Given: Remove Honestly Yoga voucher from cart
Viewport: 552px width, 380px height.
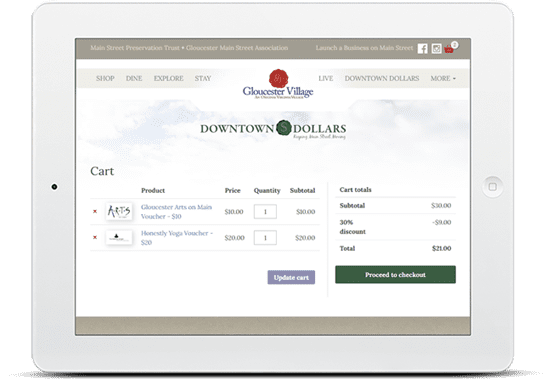Looking at the screenshot, I should (x=95, y=237).
